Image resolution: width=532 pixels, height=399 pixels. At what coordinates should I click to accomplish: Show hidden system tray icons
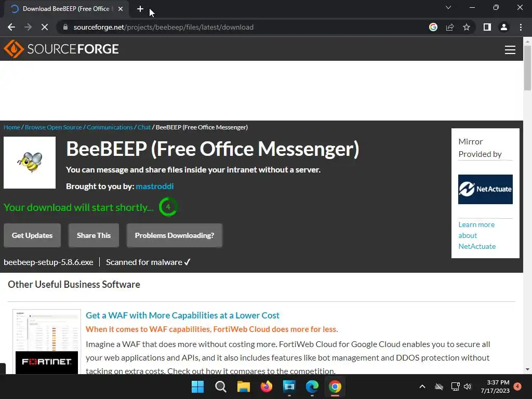pyautogui.click(x=422, y=387)
